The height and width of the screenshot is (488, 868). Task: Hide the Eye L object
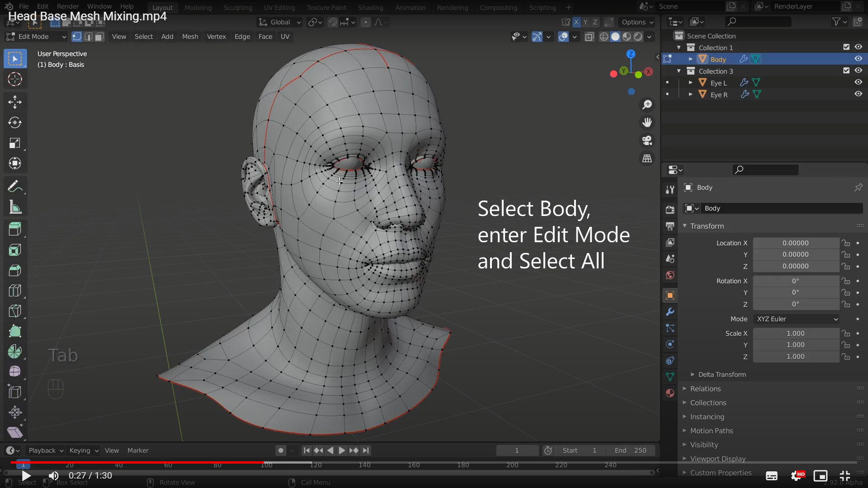click(x=858, y=82)
